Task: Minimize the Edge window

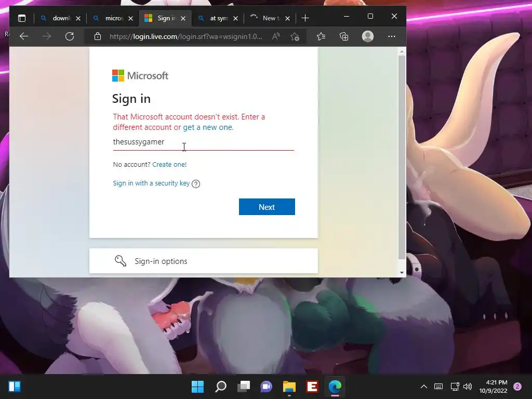Action: (x=347, y=16)
